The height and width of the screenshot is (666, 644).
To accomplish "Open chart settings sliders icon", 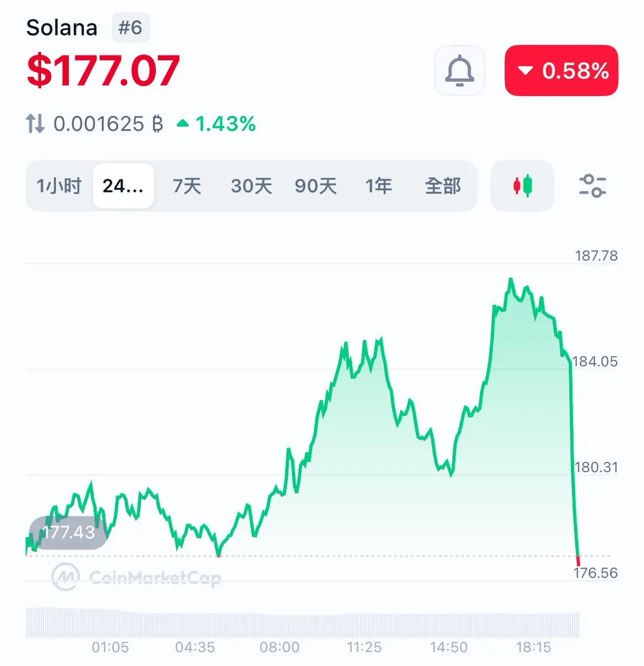I will click(592, 186).
